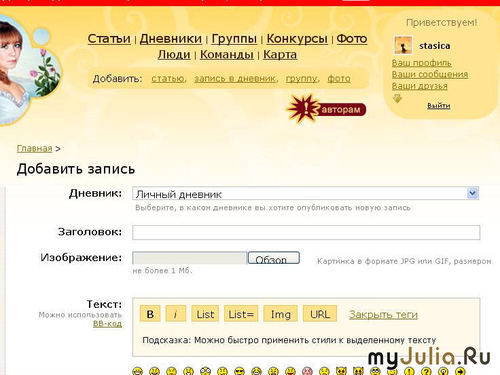Apply italic with the i button
This screenshot has width=500, height=375.
(176, 314)
